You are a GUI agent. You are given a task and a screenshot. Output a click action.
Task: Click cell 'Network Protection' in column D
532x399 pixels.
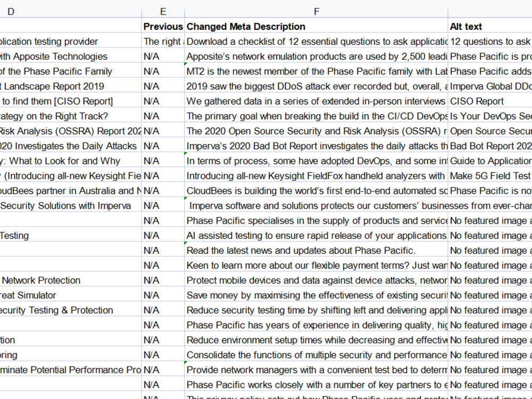coord(71,280)
